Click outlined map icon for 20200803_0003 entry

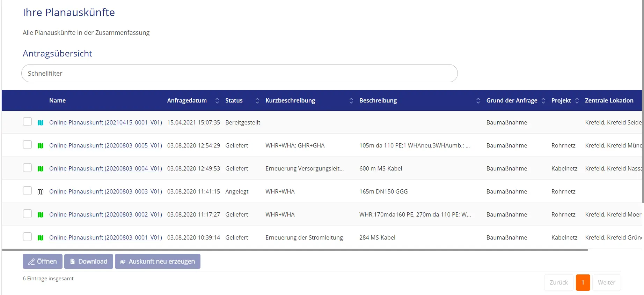41,192
